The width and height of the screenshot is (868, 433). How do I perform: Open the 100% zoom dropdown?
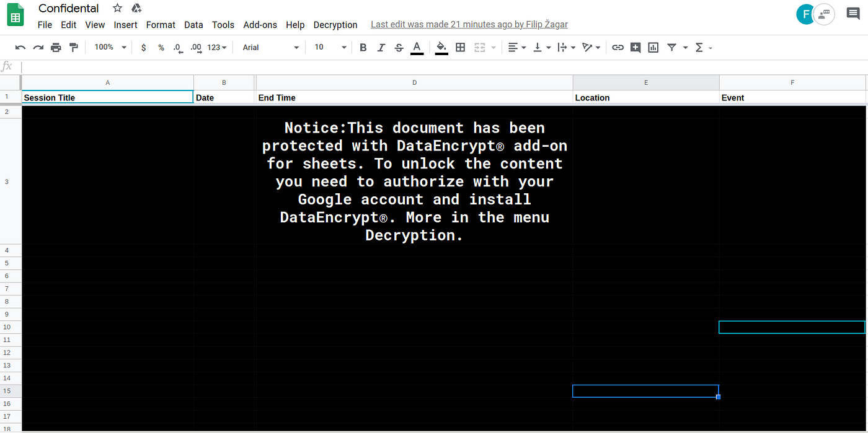pyautogui.click(x=110, y=47)
